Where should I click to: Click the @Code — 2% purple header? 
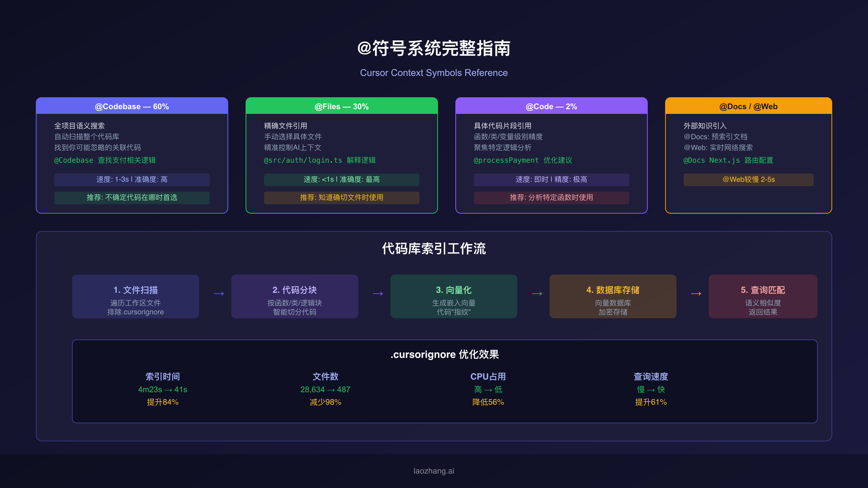(551, 106)
